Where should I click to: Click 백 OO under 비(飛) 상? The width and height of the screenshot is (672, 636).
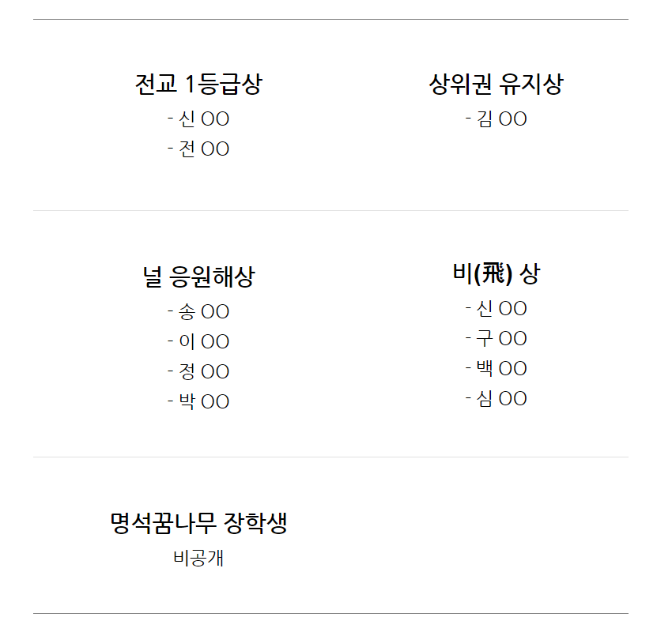(x=496, y=368)
